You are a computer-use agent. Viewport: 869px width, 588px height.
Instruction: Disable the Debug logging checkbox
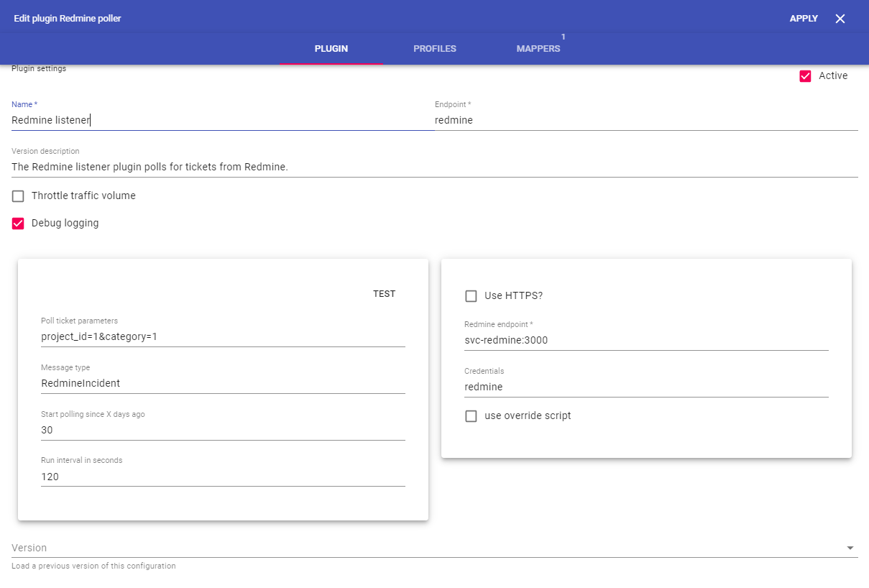18,224
